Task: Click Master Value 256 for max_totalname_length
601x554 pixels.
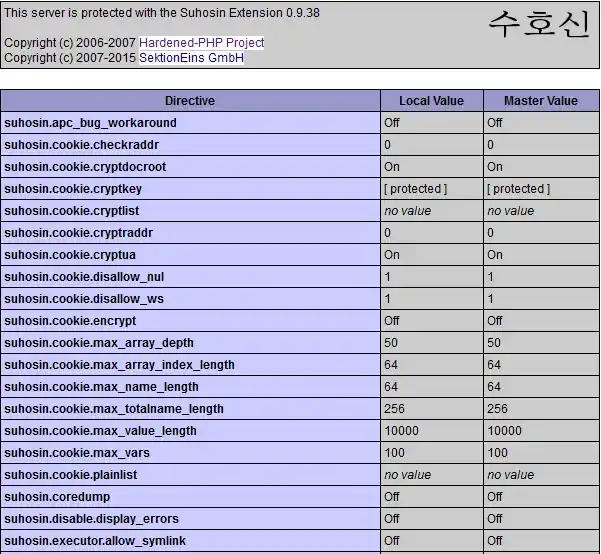Action: pos(498,409)
